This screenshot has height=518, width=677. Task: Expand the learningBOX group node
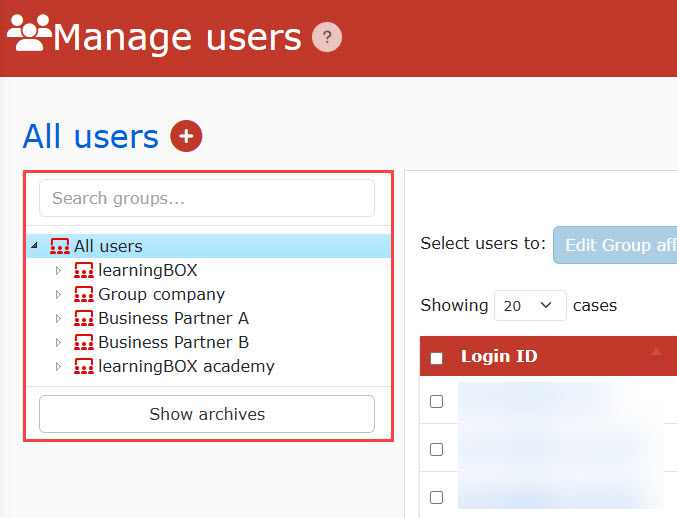(x=59, y=270)
